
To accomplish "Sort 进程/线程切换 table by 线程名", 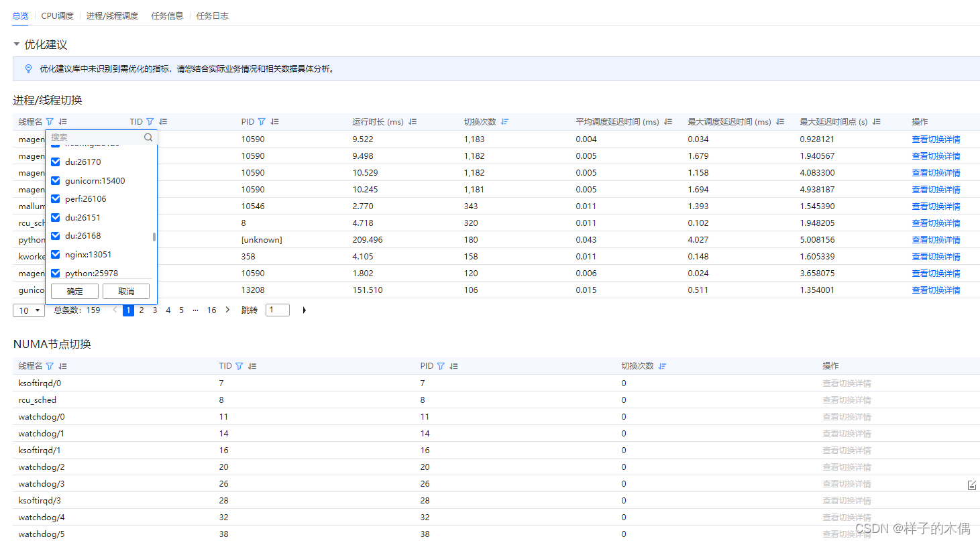I will (62, 122).
